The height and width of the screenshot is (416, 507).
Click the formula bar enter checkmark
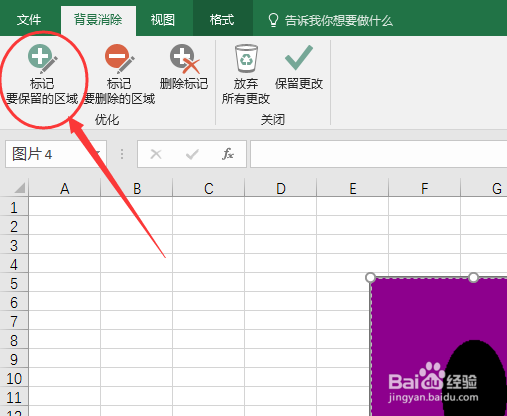click(x=192, y=154)
